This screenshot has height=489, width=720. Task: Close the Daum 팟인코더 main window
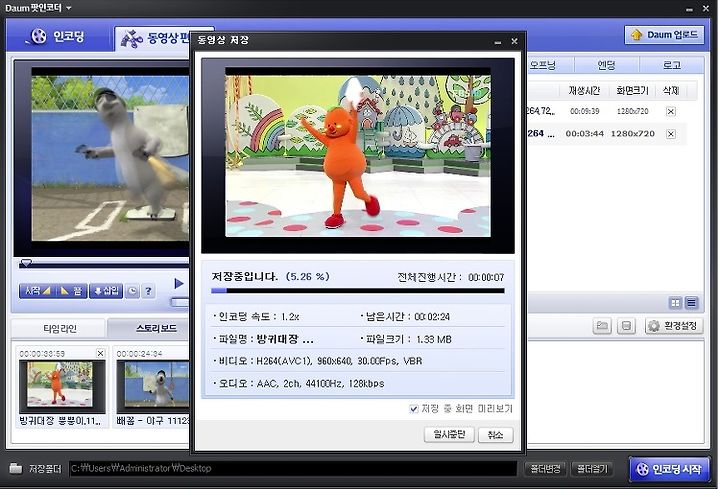point(706,8)
